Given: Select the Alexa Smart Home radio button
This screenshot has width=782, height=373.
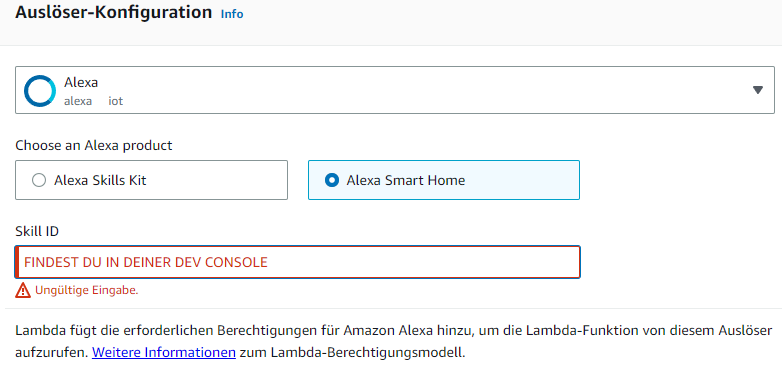Looking at the screenshot, I should coord(332,180).
